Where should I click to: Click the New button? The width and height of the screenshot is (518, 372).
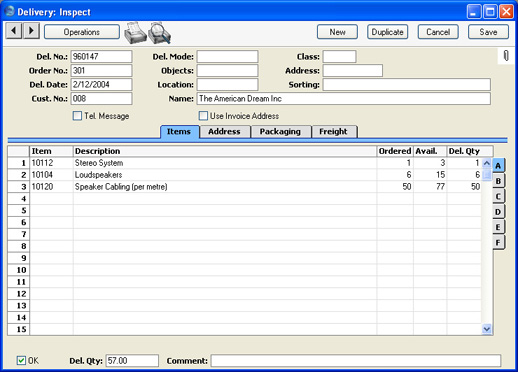pos(337,32)
